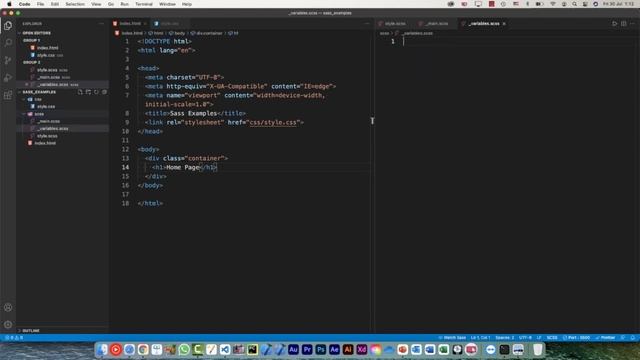Open the File menu
The width and height of the screenshot is (640, 360).
pyautogui.click(x=40, y=4)
